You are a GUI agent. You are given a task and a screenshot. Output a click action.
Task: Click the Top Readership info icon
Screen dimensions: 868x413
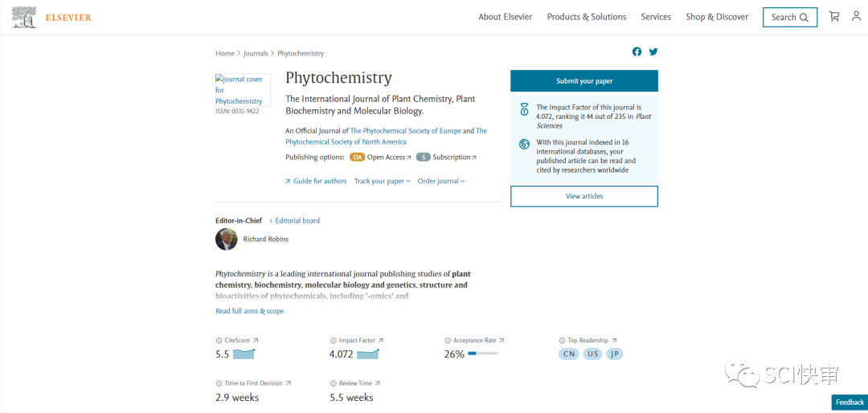(x=562, y=341)
